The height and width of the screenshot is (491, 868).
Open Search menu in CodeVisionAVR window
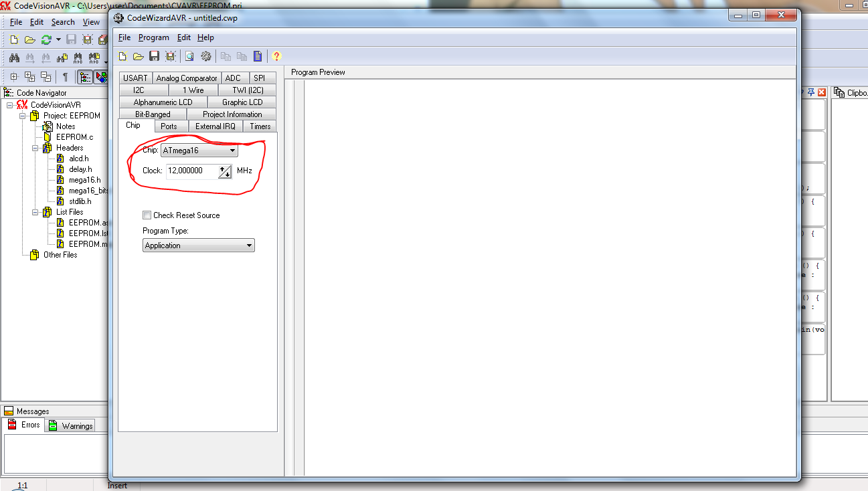click(x=63, y=22)
